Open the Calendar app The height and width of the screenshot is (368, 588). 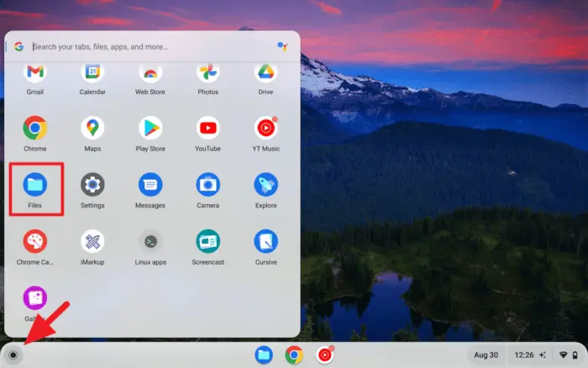pos(92,73)
